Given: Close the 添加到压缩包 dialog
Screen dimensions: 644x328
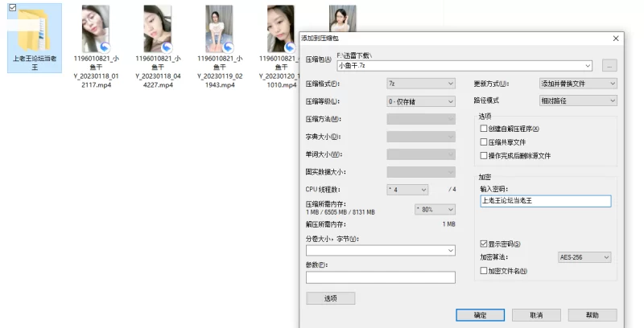Looking at the screenshot, I should pyautogui.click(x=617, y=38).
